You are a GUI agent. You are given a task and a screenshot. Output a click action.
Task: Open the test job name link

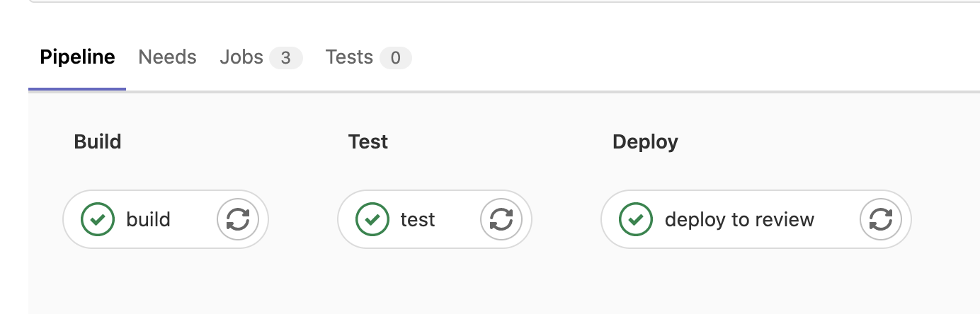coord(418,219)
